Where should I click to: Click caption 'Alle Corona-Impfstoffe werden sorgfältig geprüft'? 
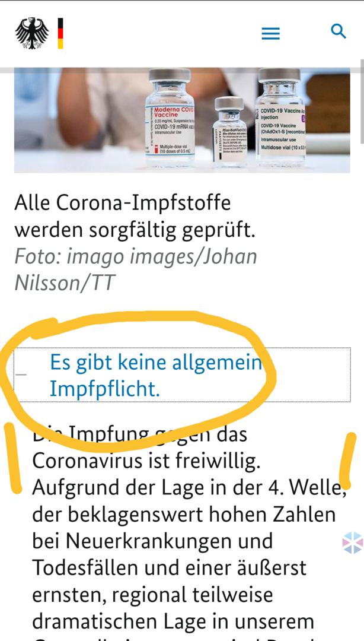135,217
